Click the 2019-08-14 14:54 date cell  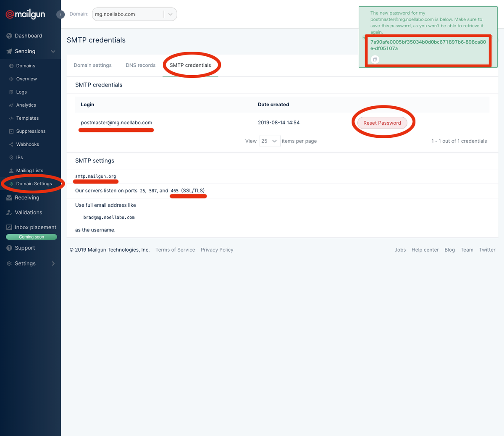tap(279, 123)
